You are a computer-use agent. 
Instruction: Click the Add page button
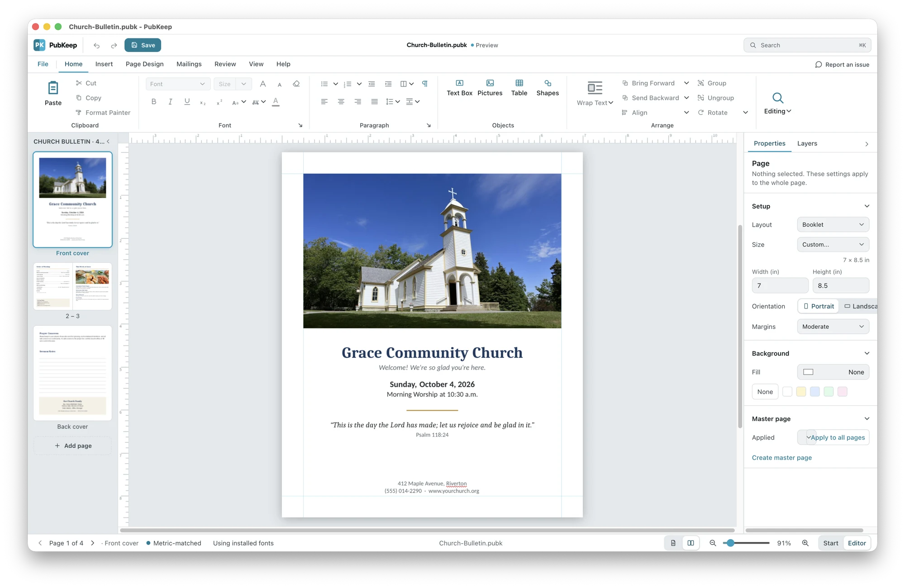click(x=72, y=446)
